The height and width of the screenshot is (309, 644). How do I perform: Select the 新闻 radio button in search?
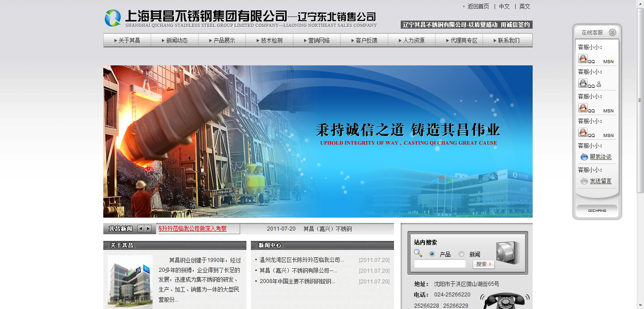462,254
